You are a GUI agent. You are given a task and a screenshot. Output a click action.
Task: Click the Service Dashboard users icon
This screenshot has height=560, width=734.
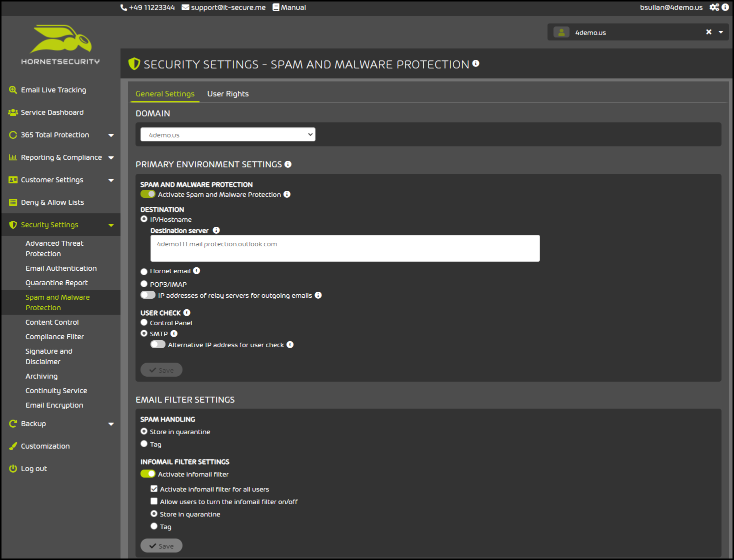coord(13,112)
